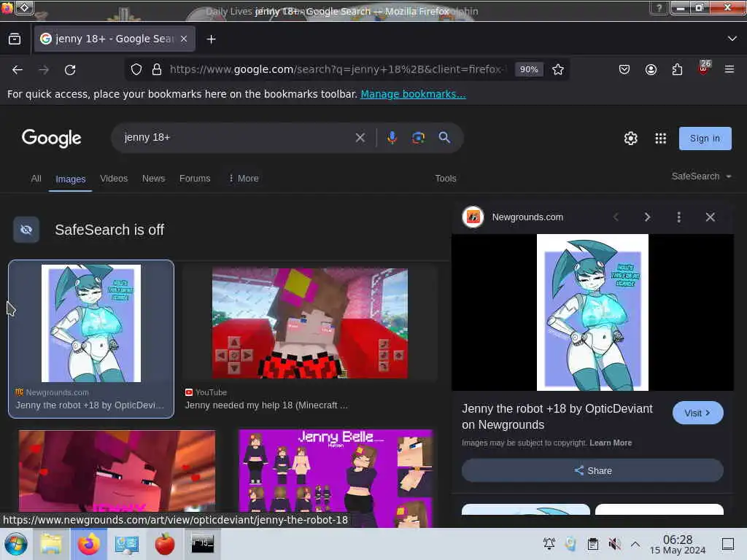Click the window help question mark button
This screenshot has height=560, width=747.
point(659,7)
